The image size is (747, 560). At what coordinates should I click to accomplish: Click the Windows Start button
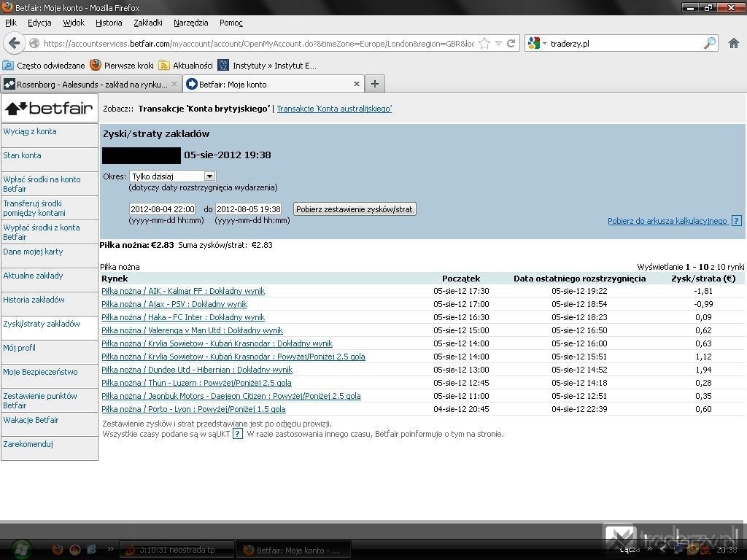[x=21, y=550]
